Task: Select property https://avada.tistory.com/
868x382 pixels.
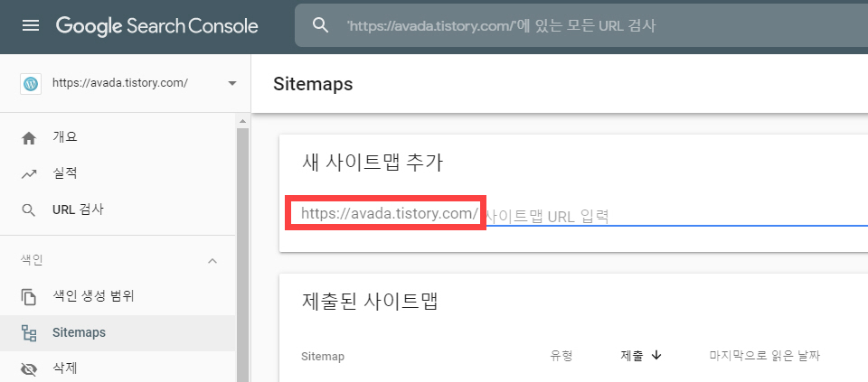Action: 120,83
